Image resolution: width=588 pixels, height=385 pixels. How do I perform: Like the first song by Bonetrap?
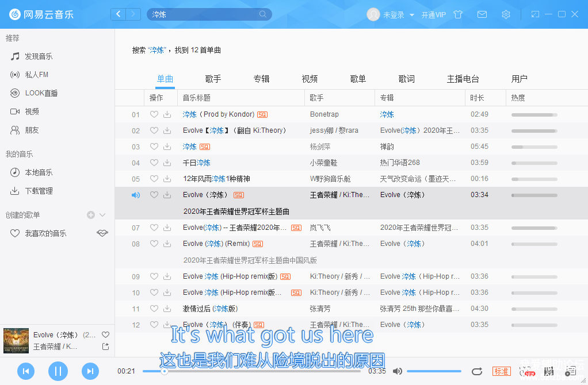154,114
